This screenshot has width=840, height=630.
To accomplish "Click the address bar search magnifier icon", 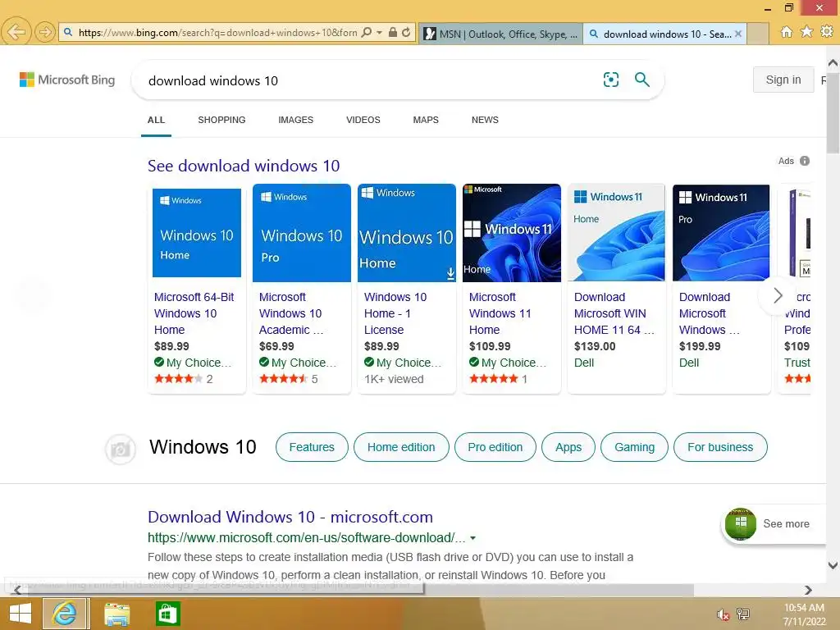I will point(367,32).
